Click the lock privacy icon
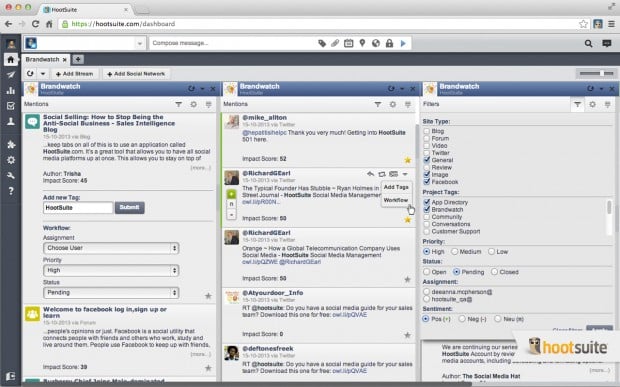620x387 pixels. (389, 43)
